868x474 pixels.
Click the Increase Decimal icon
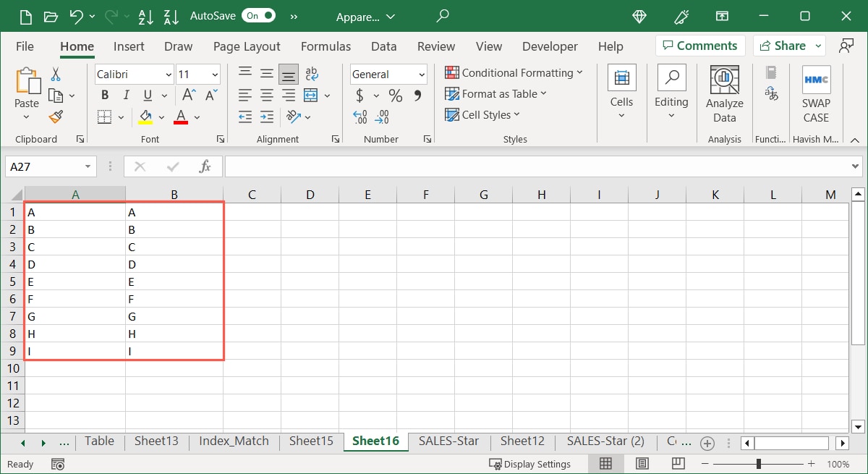click(x=359, y=117)
